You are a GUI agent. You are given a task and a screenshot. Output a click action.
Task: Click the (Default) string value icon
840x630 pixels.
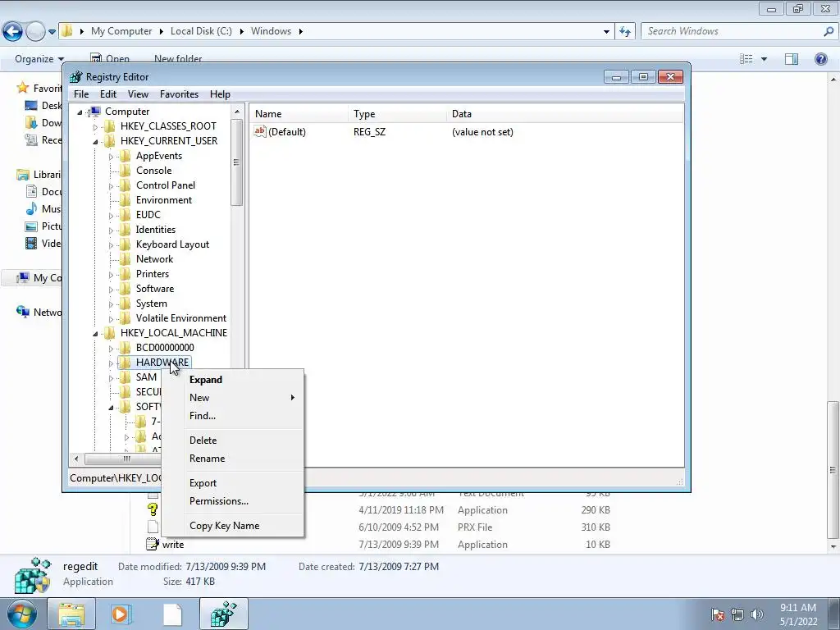tap(260, 131)
